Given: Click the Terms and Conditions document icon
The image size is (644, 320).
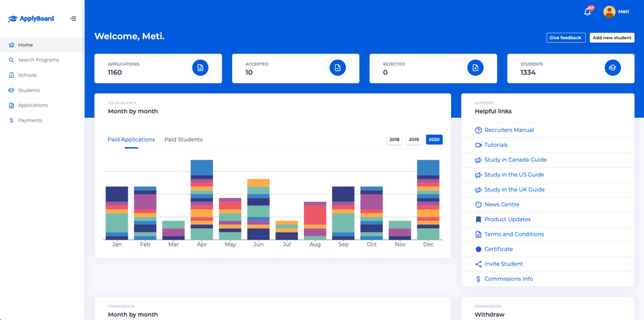Looking at the screenshot, I should (x=478, y=234).
